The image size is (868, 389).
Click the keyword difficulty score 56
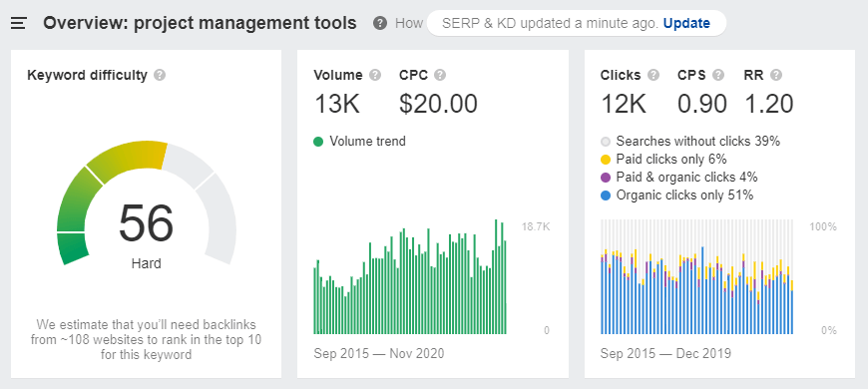click(x=146, y=223)
